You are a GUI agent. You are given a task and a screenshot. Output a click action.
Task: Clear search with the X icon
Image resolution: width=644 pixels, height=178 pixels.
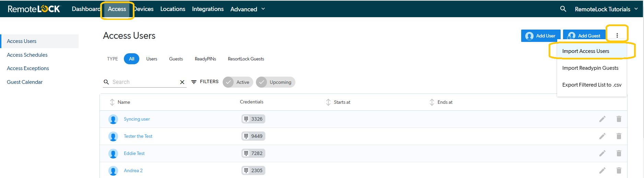(182, 82)
